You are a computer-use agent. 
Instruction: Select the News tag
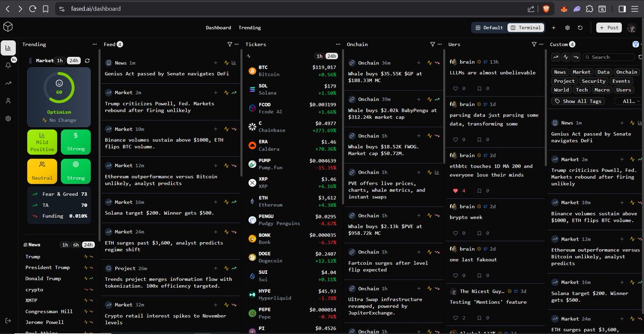pyautogui.click(x=560, y=72)
